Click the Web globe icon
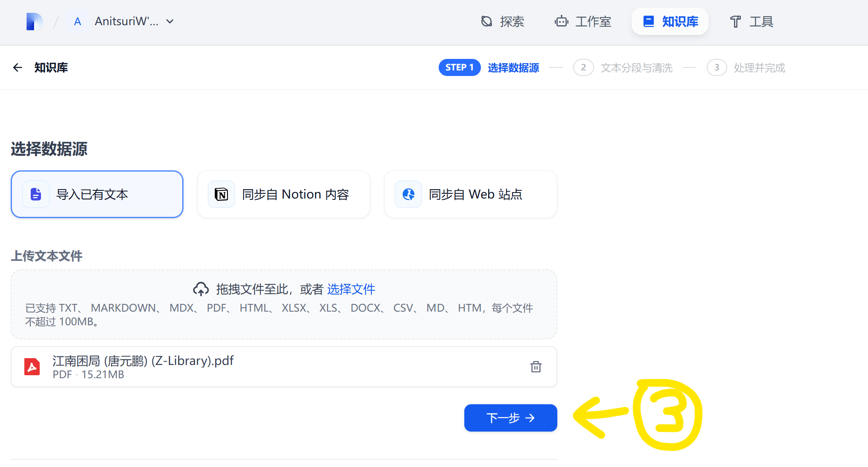Image resolution: width=868 pixels, height=467 pixels. pos(408,194)
